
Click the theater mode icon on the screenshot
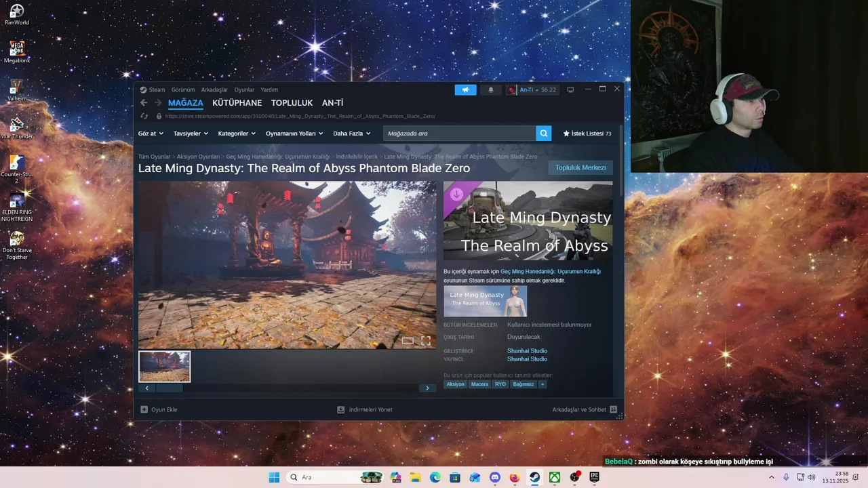(408, 341)
